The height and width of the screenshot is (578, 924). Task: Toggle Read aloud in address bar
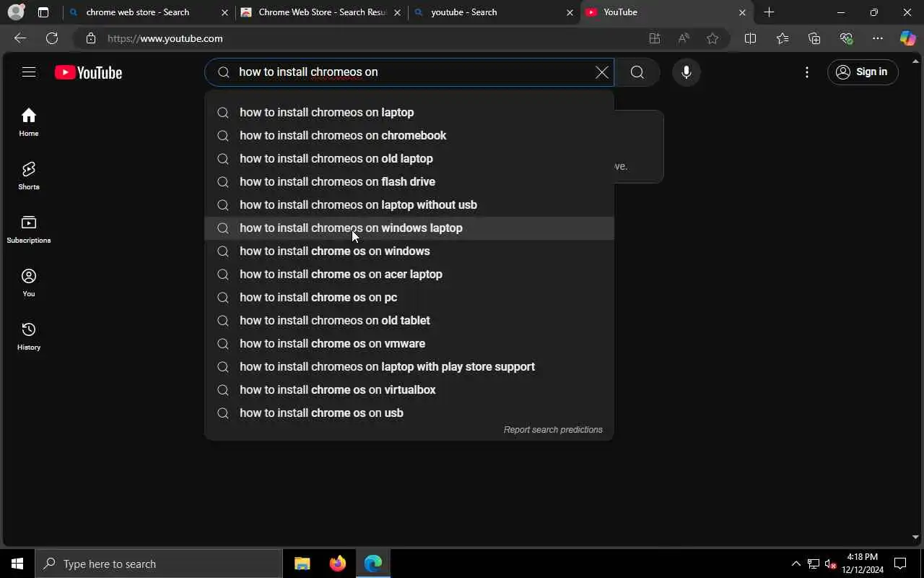[683, 38]
